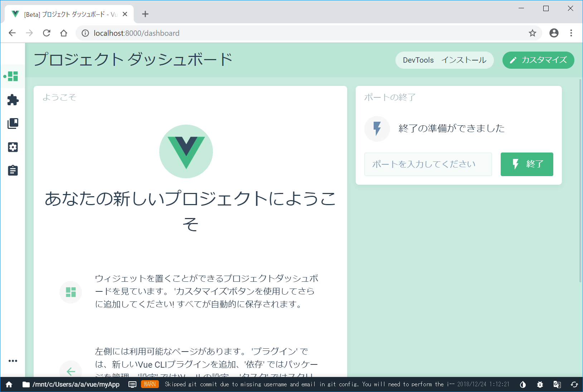The image size is (583, 392).
Task: Click the log timestamp 2018/12/24 1:12:21
Action: 483,384
